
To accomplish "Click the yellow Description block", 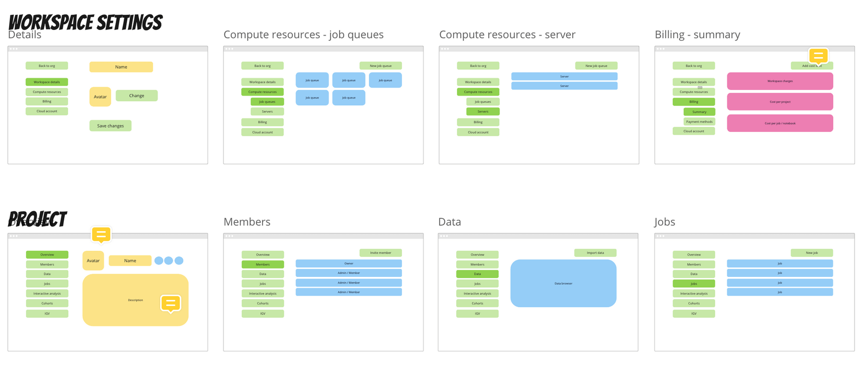I will 135,300.
